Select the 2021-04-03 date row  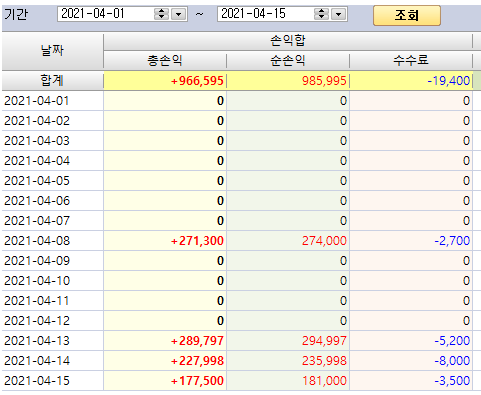pos(52,141)
